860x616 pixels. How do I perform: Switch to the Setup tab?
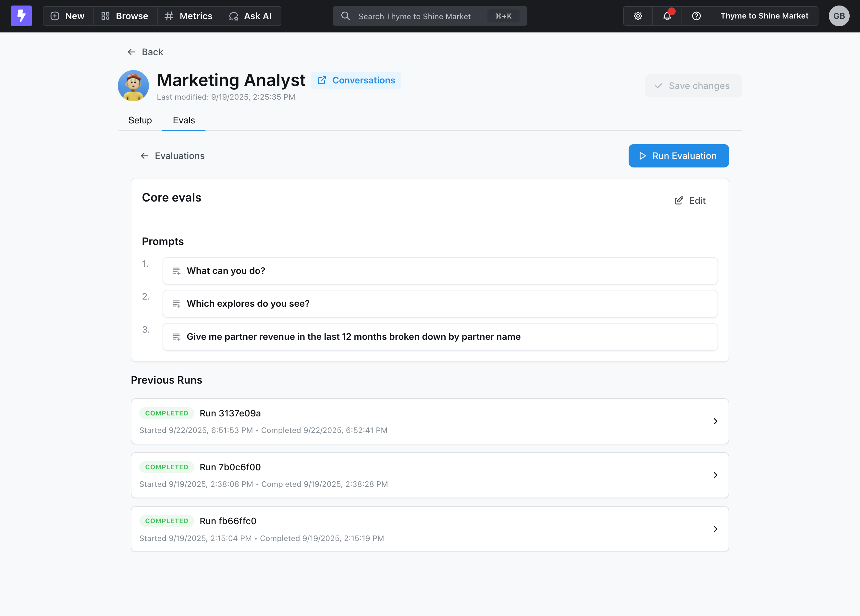140,120
